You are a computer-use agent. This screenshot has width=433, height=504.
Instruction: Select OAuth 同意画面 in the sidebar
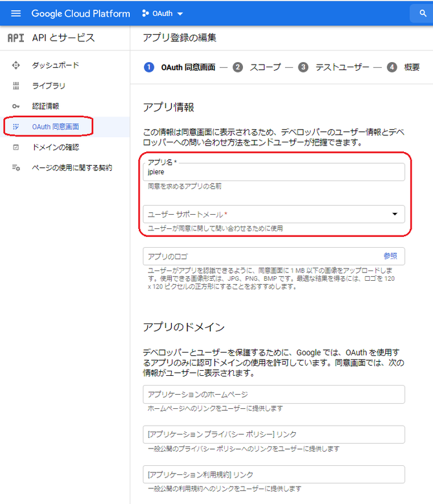(56, 127)
